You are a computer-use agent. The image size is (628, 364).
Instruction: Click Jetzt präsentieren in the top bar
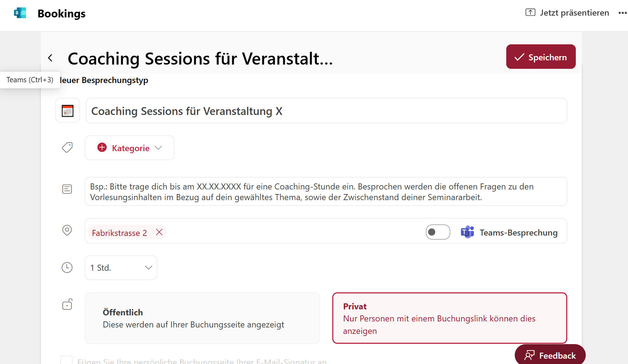(x=567, y=13)
